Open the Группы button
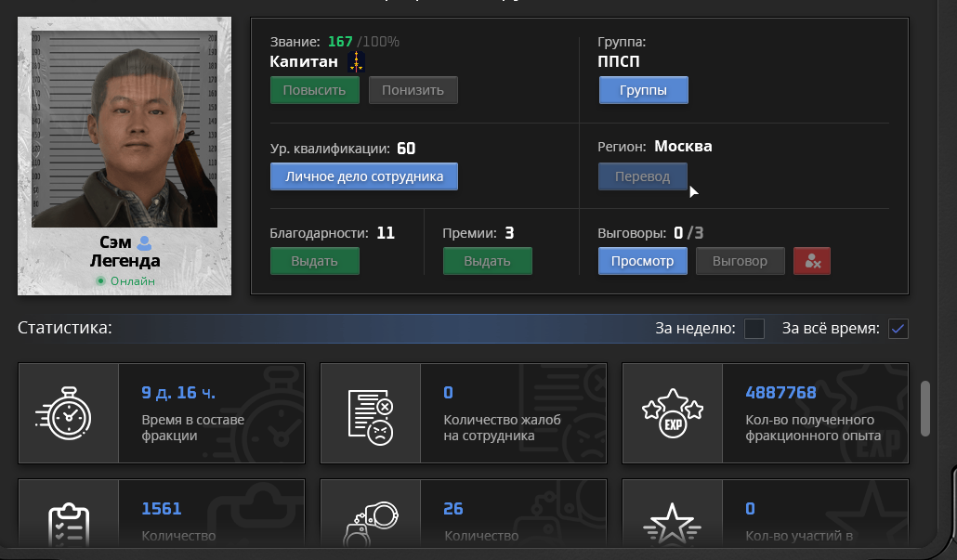957x560 pixels. click(x=643, y=90)
